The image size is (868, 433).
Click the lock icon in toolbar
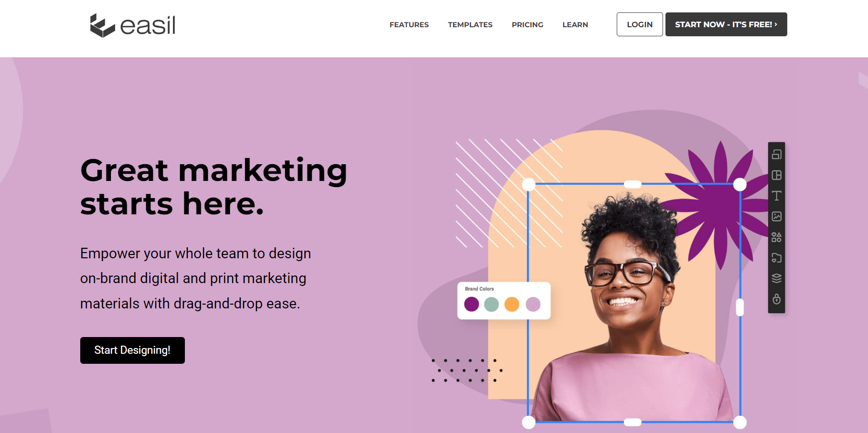(776, 299)
